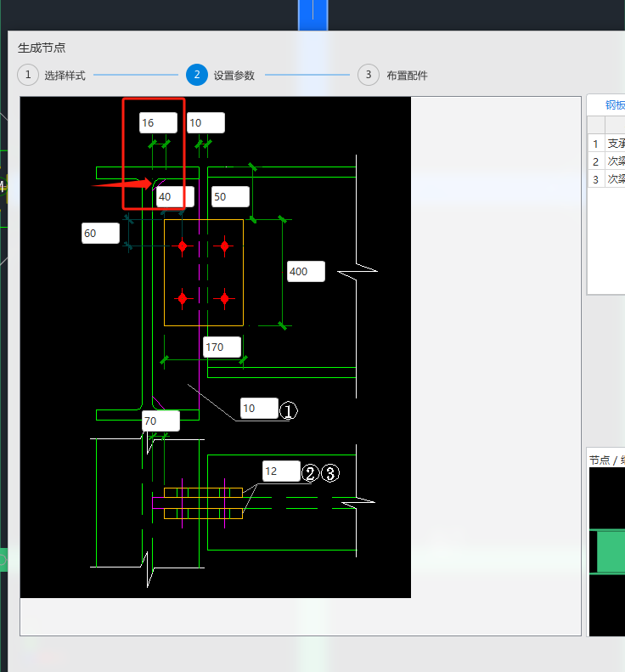This screenshot has width=625, height=672.
Task: Click the circled number 2 callout marker
Action: 310,473
